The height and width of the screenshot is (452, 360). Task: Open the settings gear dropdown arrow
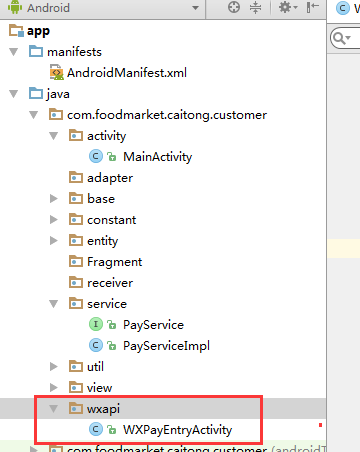point(295,7)
